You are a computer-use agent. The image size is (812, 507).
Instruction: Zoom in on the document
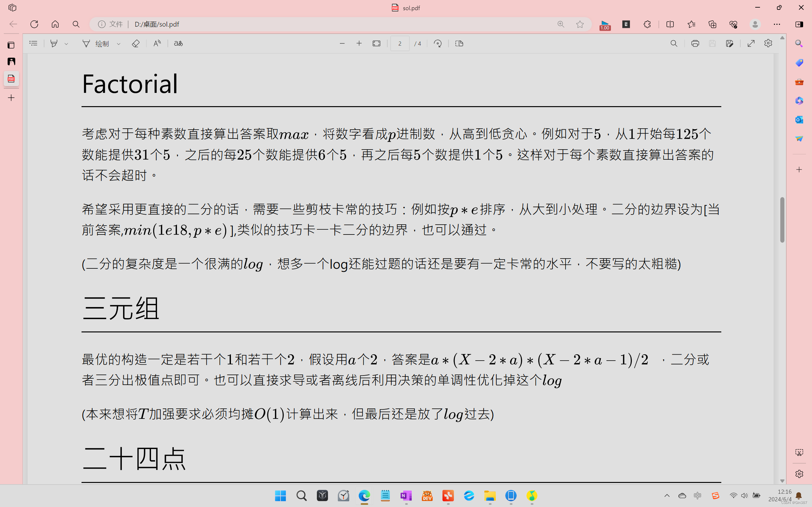359,43
